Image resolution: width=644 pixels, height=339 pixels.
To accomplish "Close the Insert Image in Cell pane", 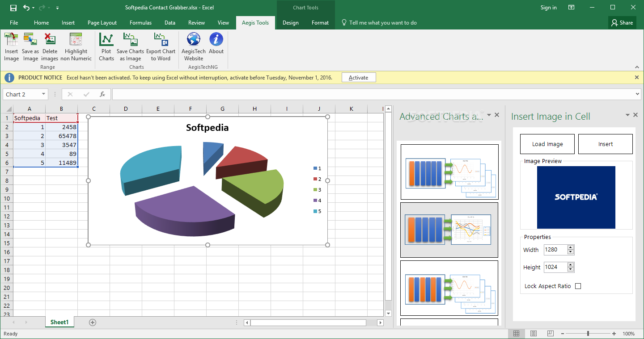I will (636, 115).
